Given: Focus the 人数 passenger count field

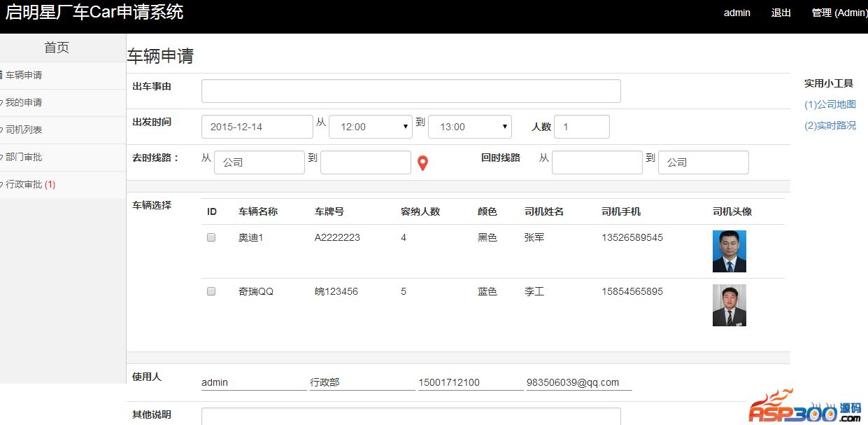Looking at the screenshot, I should point(581,127).
